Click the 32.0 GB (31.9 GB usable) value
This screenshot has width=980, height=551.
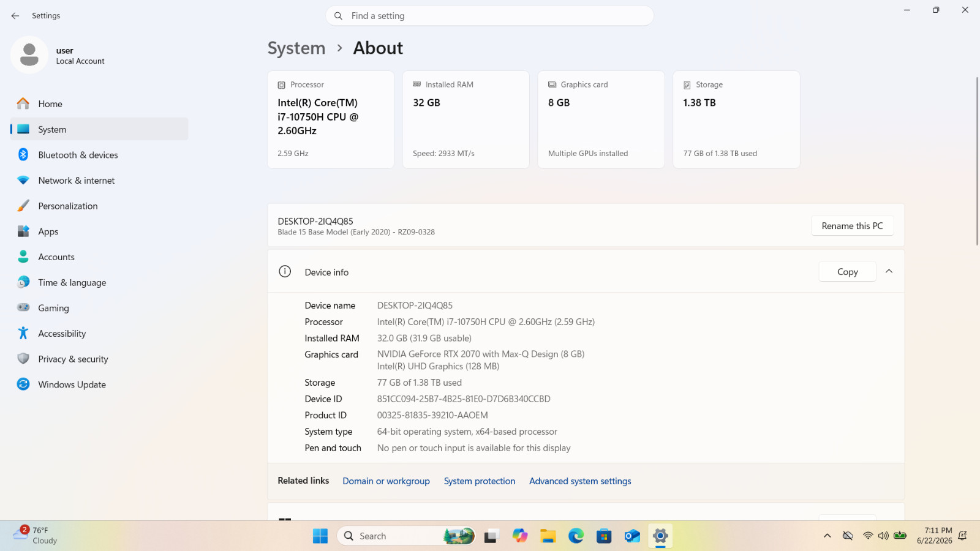click(x=424, y=338)
